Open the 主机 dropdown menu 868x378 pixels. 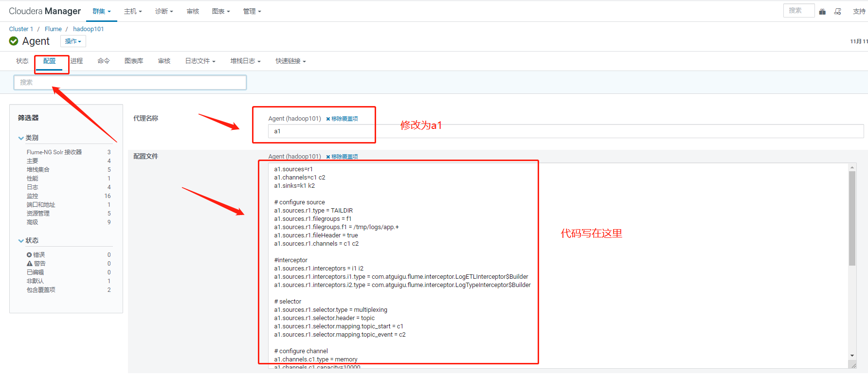(133, 11)
